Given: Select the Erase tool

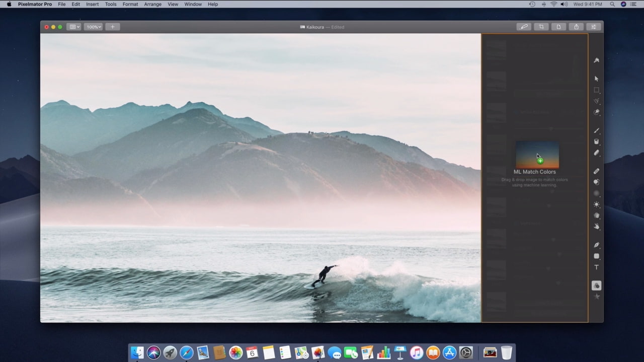Looking at the screenshot, I should pos(597,153).
